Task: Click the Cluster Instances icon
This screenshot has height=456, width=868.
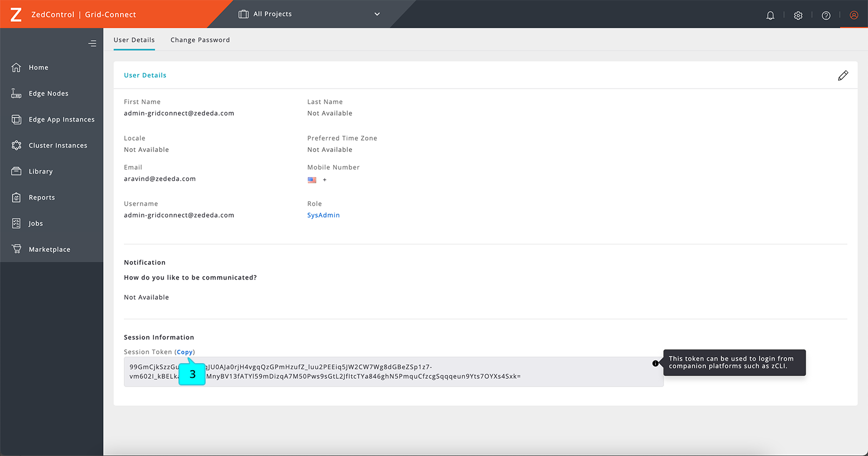Action: point(16,145)
